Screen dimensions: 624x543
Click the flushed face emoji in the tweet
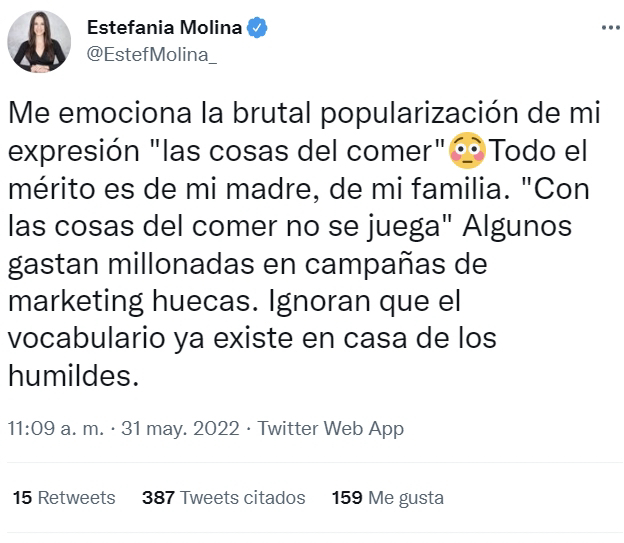click(465, 153)
